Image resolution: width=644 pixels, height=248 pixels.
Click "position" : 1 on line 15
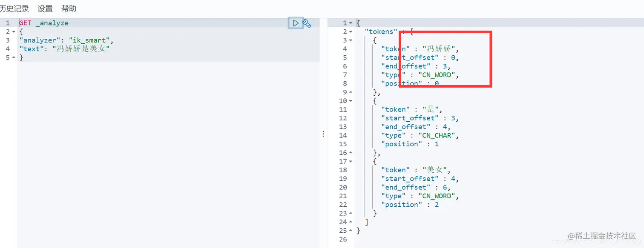point(410,144)
